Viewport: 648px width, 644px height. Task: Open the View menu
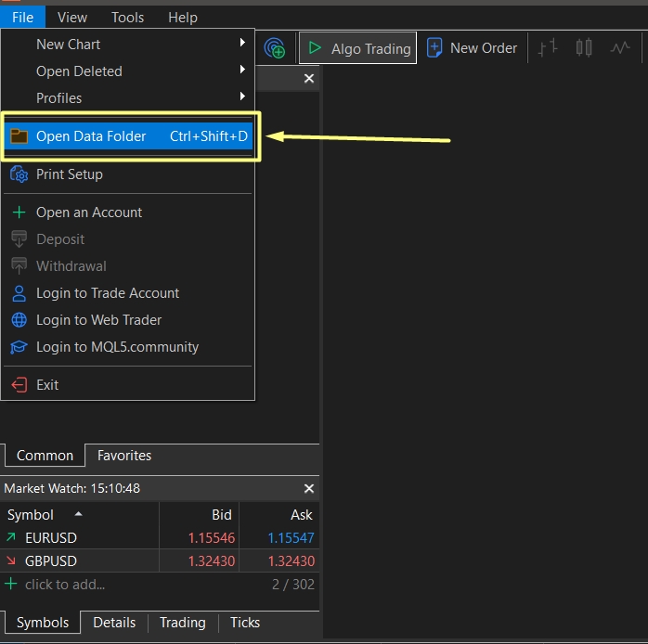[x=71, y=17]
